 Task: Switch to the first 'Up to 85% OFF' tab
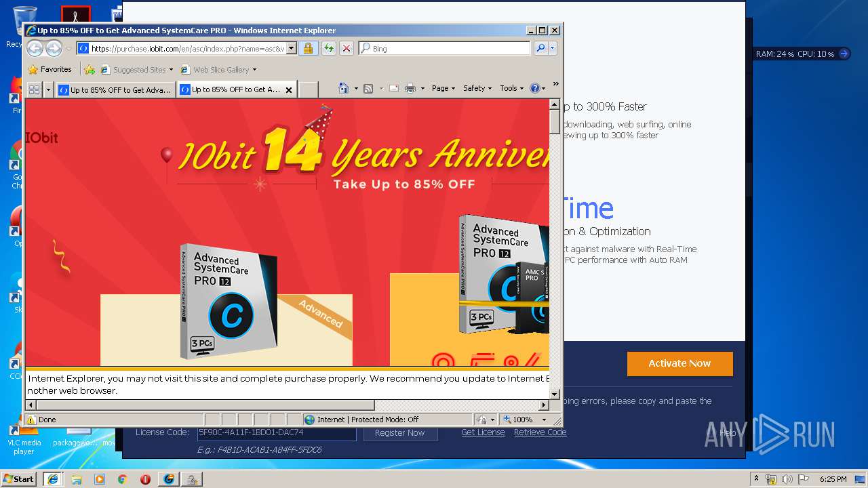pyautogui.click(x=115, y=89)
